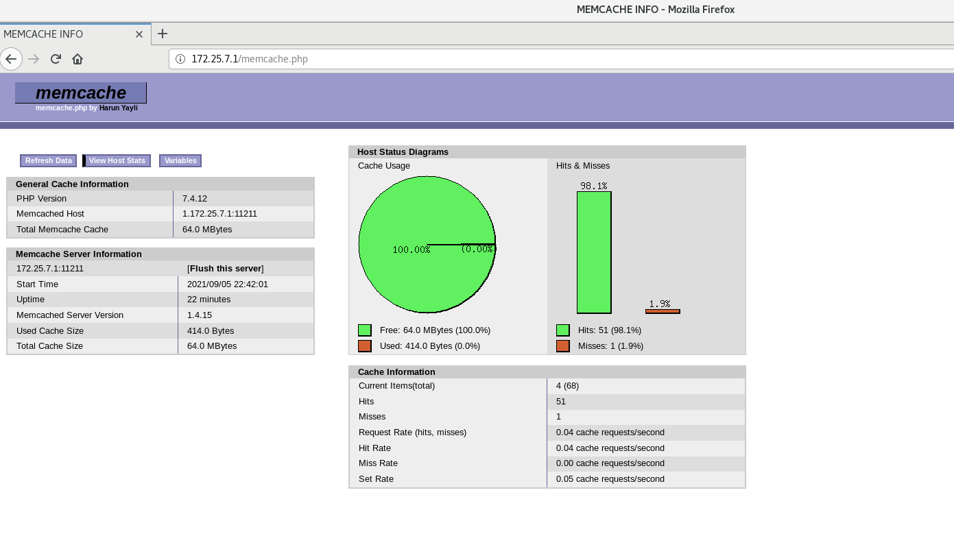The width and height of the screenshot is (954, 560).
Task: Click the Harun Yayli author link
Action: pyautogui.click(x=119, y=108)
